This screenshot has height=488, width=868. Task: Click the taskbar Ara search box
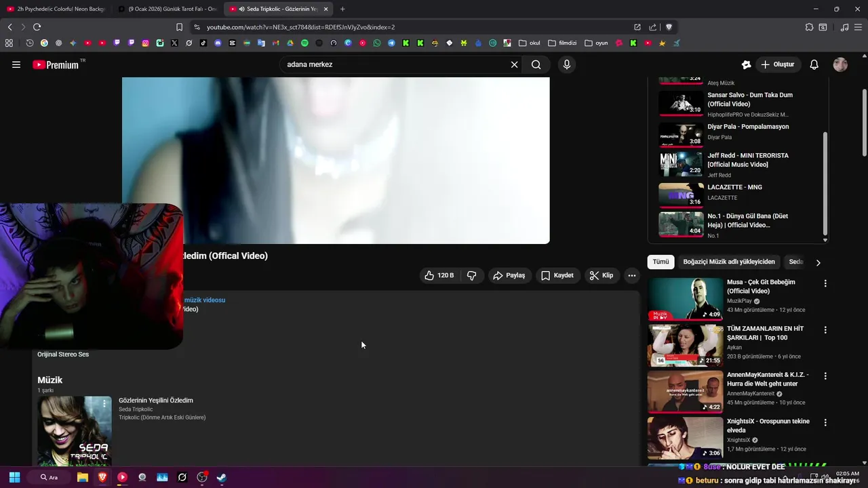point(49,477)
